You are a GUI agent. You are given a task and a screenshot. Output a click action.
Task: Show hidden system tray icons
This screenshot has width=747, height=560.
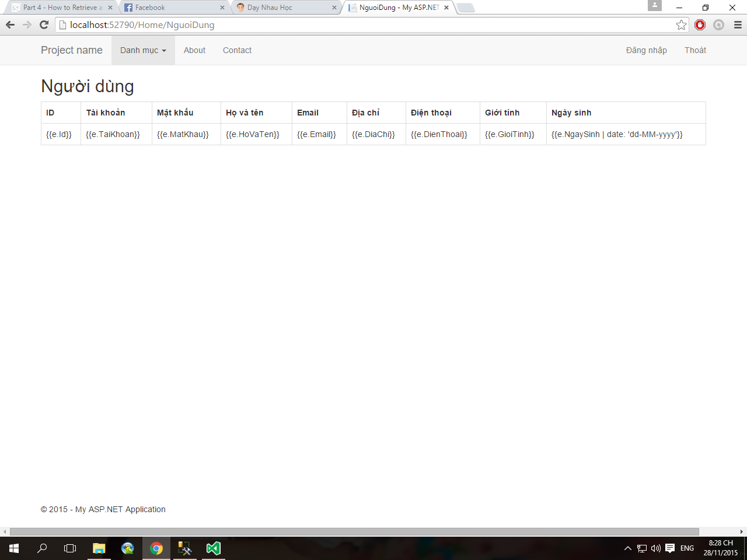pyautogui.click(x=627, y=548)
